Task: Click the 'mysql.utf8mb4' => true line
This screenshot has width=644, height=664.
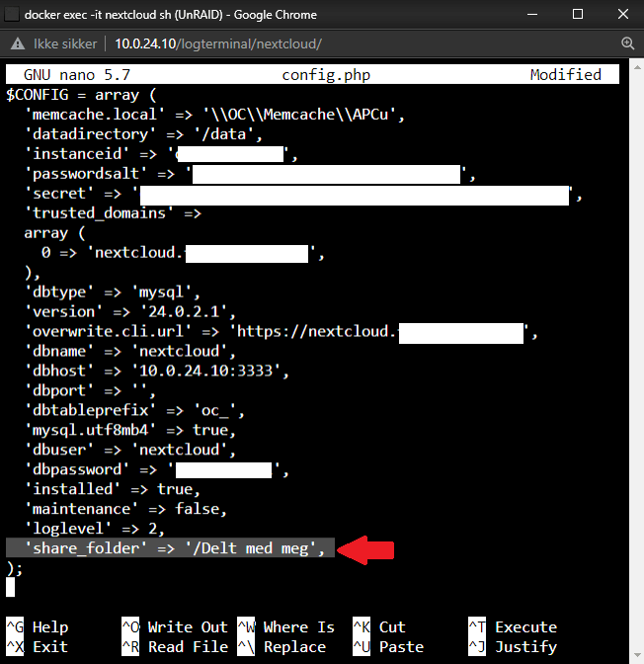Action: pyautogui.click(x=130, y=430)
